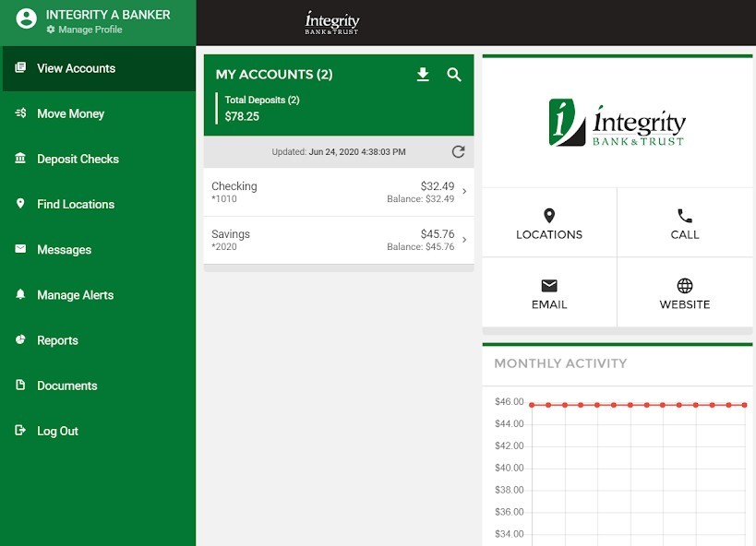Click the Move Money dollar icon
The height and width of the screenshot is (546, 756).
click(20, 113)
